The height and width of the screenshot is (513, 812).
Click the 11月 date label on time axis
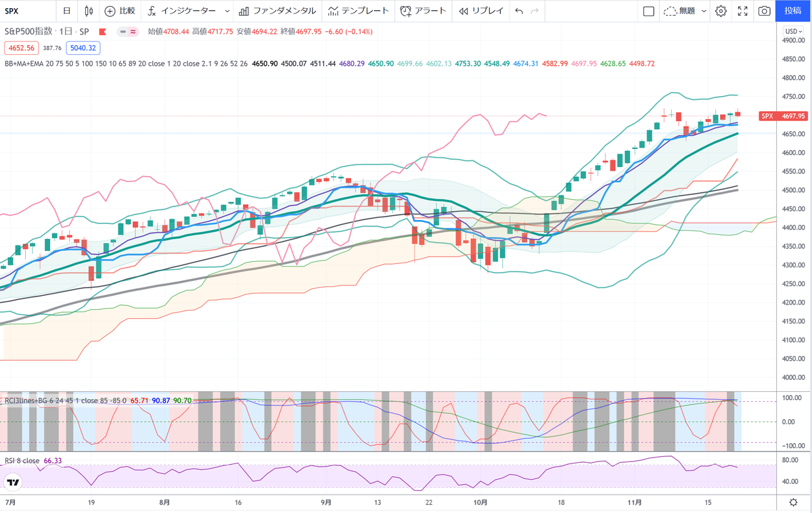coord(636,503)
